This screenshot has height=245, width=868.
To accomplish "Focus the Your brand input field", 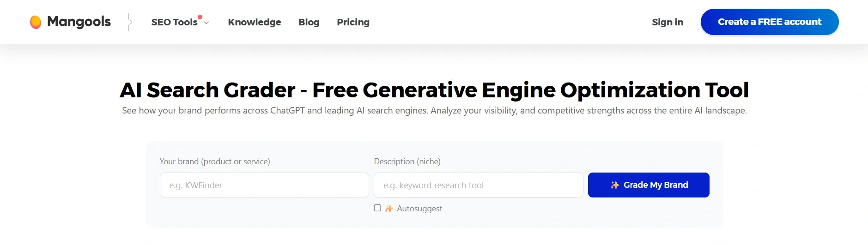I will pos(264,185).
